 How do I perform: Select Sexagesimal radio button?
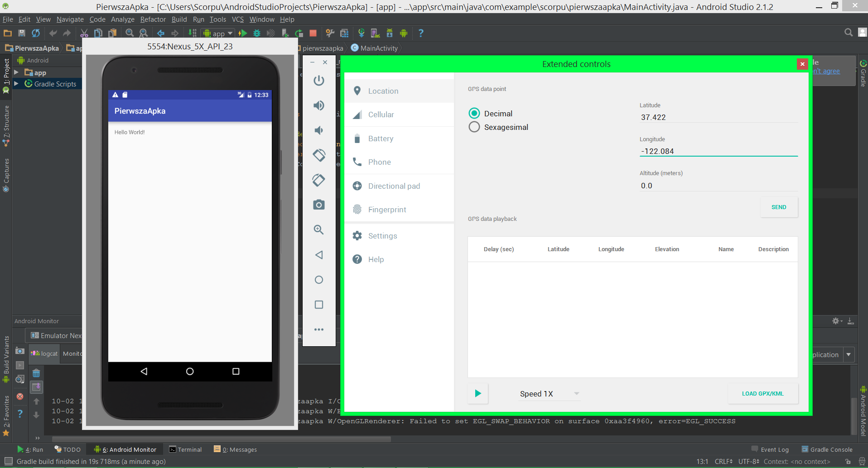(474, 127)
